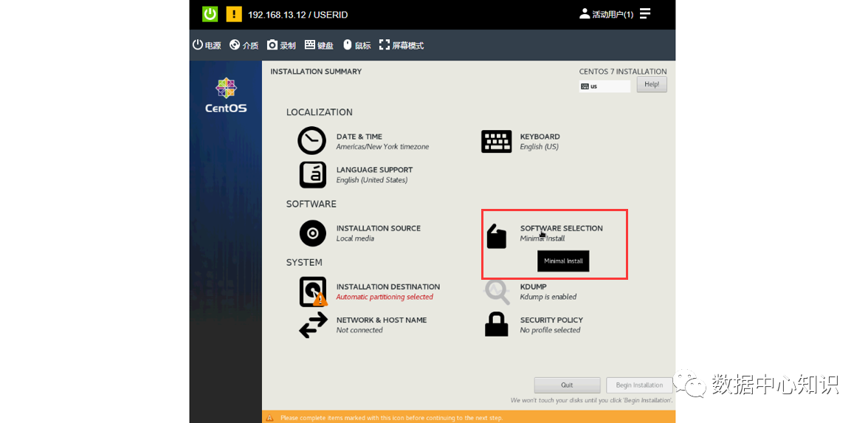Click the "Americas/New York timezone" text
Screen dimensions: 868x423
(x=382, y=148)
